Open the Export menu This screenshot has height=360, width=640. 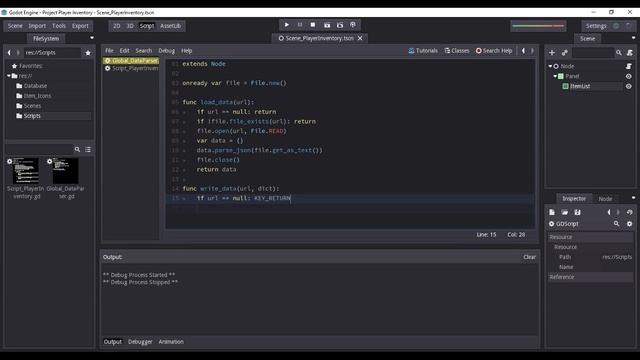[x=80, y=26]
